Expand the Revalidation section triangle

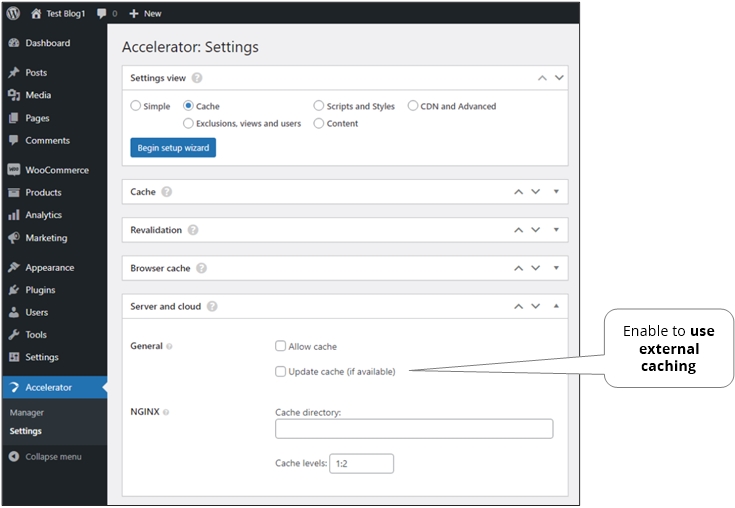(556, 230)
